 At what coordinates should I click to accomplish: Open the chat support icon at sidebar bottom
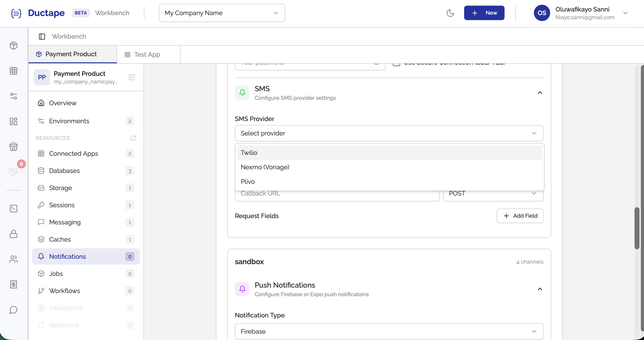coord(14,310)
